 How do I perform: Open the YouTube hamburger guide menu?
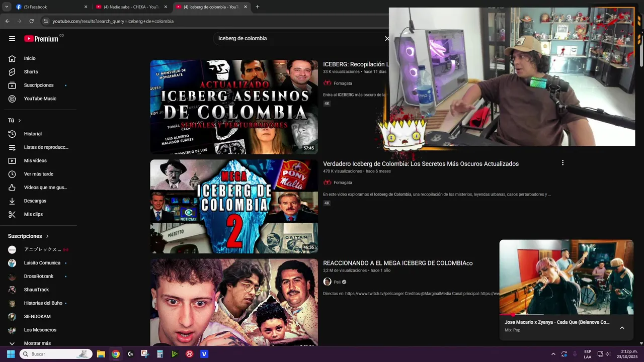point(12,39)
